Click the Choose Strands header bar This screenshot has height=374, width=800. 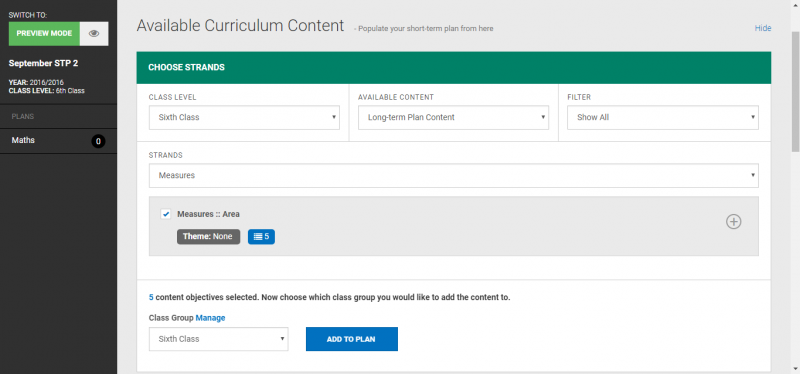pos(454,67)
